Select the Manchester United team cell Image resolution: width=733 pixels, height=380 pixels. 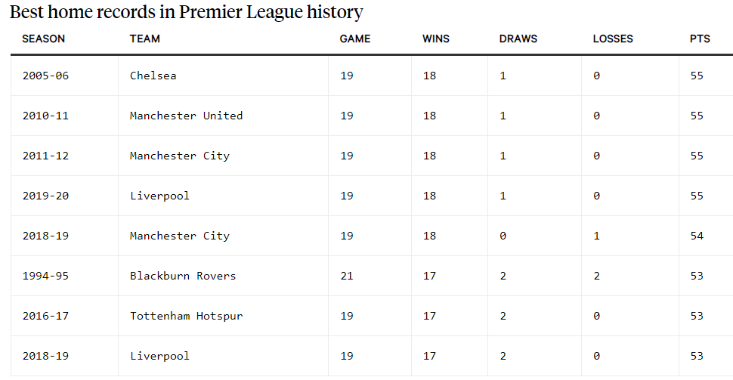click(223, 116)
